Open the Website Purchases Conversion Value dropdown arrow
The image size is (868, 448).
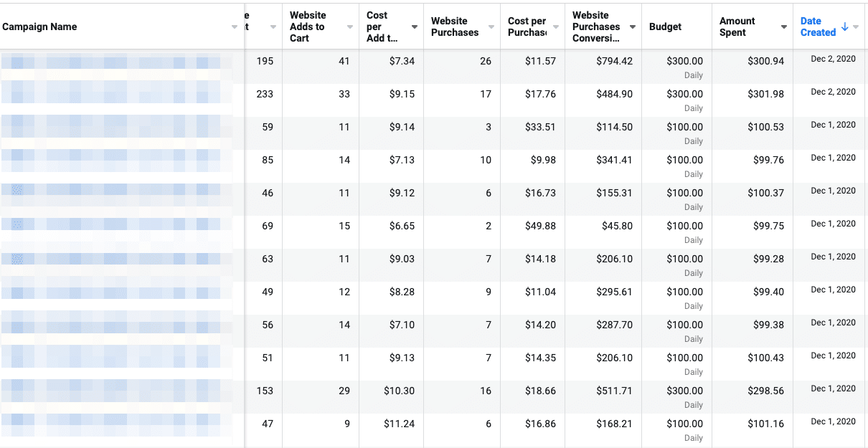[x=632, y=27]
